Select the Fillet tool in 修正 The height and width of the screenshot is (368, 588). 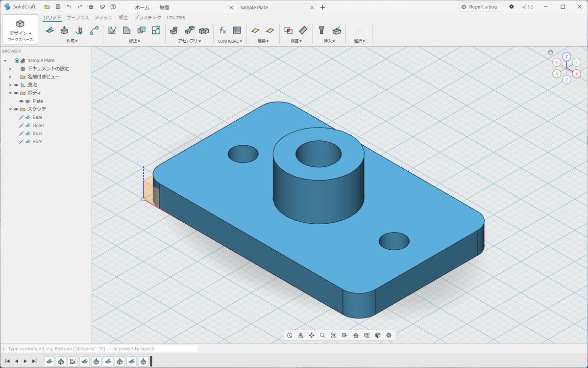point(112,30)
